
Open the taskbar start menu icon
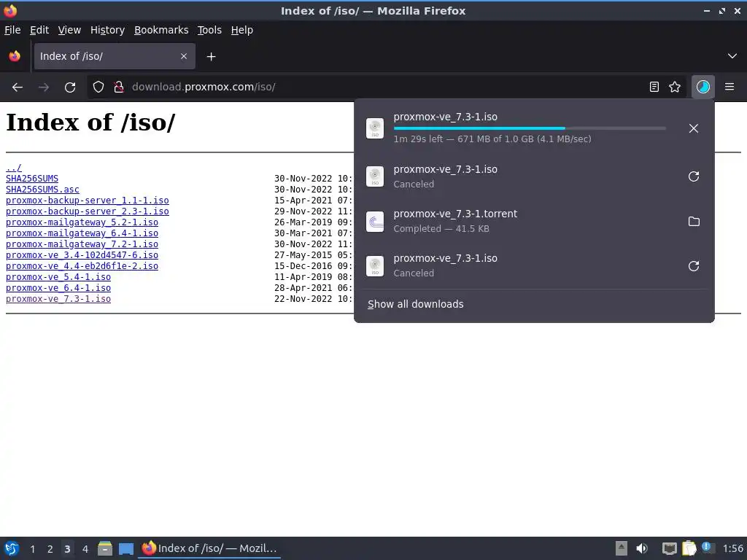coord(12,548)
